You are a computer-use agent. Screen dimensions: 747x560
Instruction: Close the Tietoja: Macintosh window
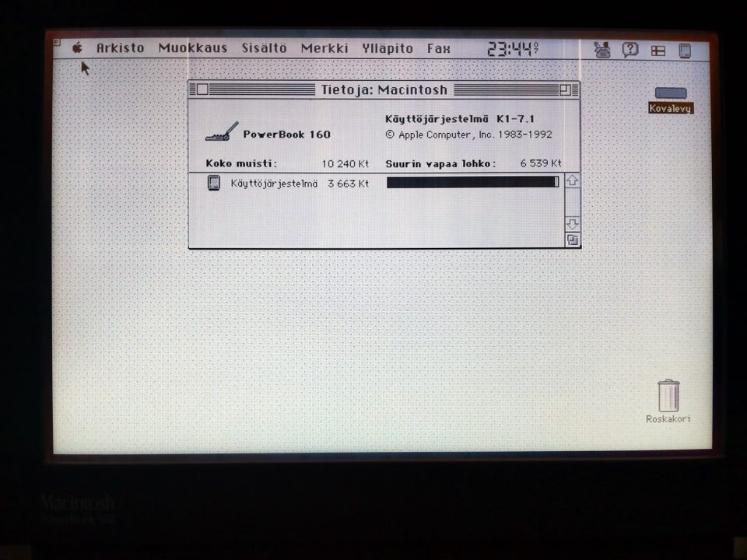coord(202,89)
